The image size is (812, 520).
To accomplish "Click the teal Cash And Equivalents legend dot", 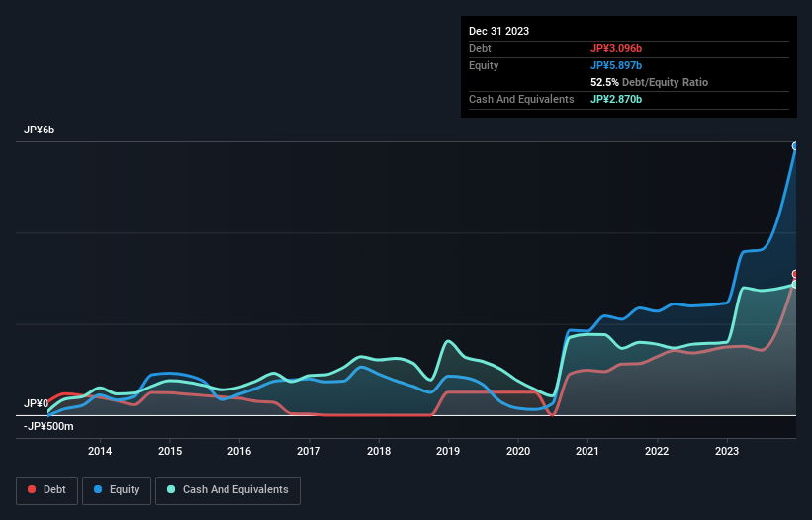I will (171, 489).
